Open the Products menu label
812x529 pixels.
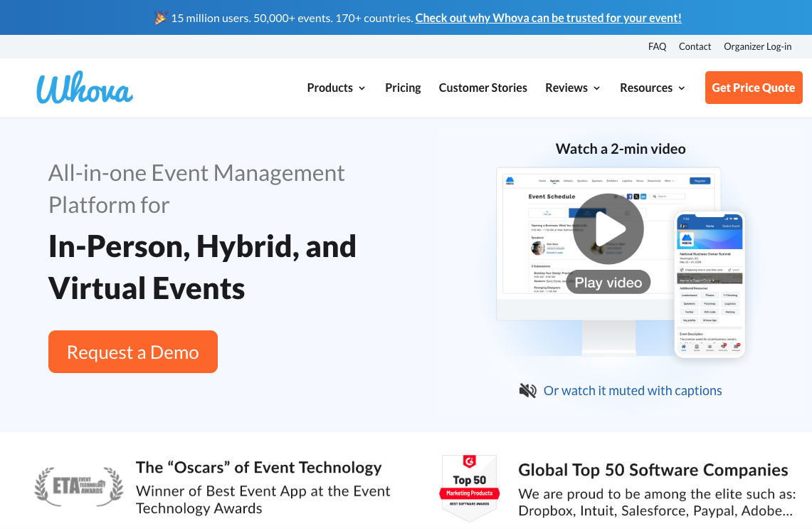click(x=330, y=88)
